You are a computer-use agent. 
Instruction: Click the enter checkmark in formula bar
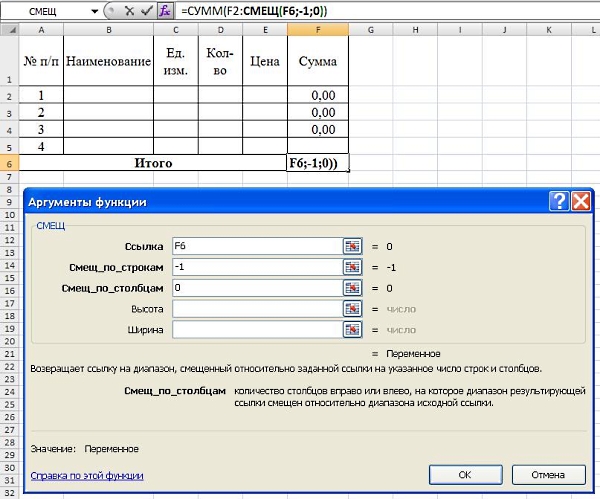click(147, 10)
